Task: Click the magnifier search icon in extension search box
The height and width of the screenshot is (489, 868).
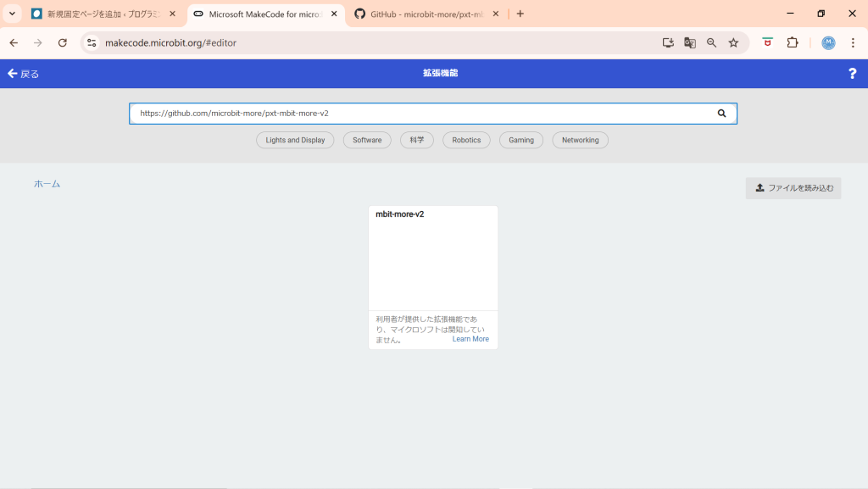Action: click(x=721, y=114)
